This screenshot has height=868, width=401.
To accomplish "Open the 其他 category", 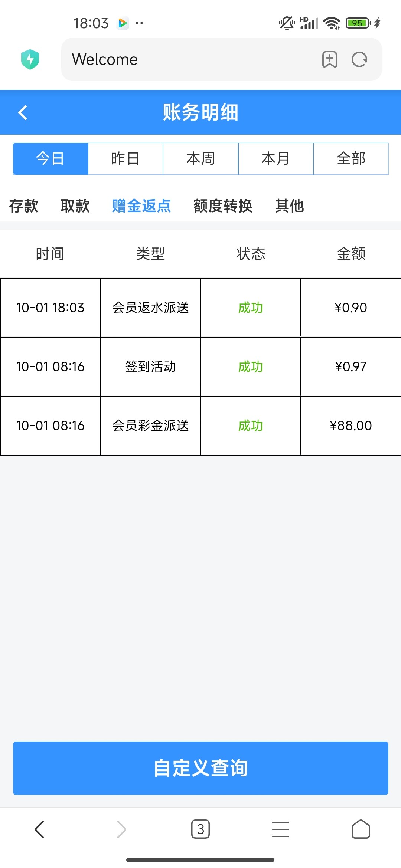I will click(x=289, y=206).
